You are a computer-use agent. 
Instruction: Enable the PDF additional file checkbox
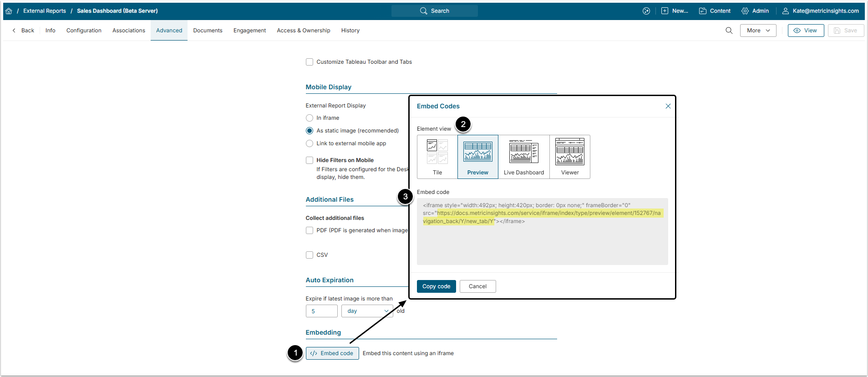310,230
